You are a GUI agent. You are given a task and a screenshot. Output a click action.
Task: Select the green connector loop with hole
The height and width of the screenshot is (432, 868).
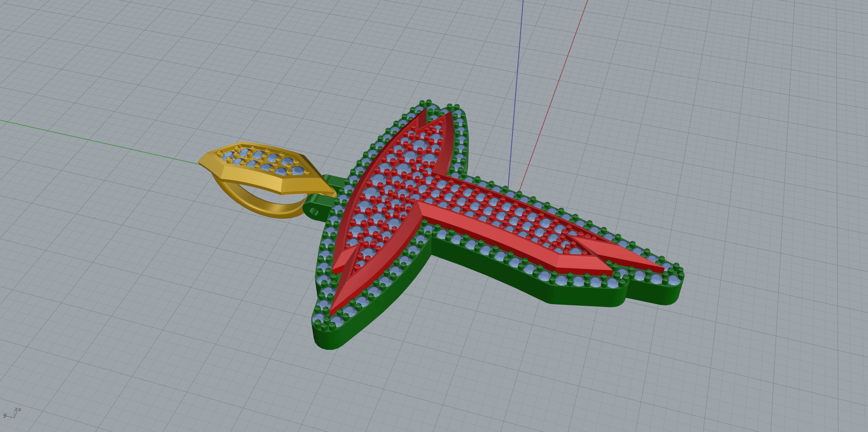pyautogui.click(x=318, y=206)
